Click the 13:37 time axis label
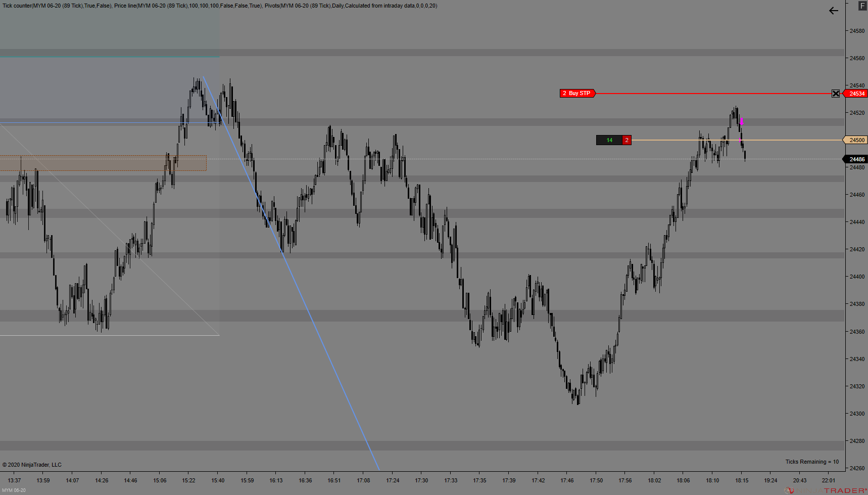Screen dimensions: 868x495 [14, 480]
